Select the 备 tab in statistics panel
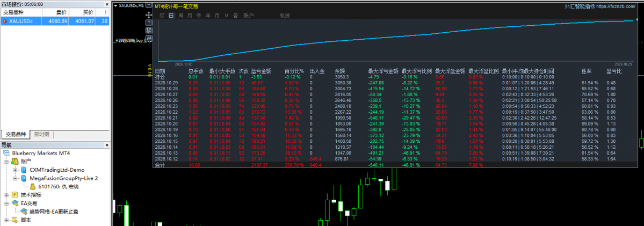The image size is (644, 226). point(235,16)
